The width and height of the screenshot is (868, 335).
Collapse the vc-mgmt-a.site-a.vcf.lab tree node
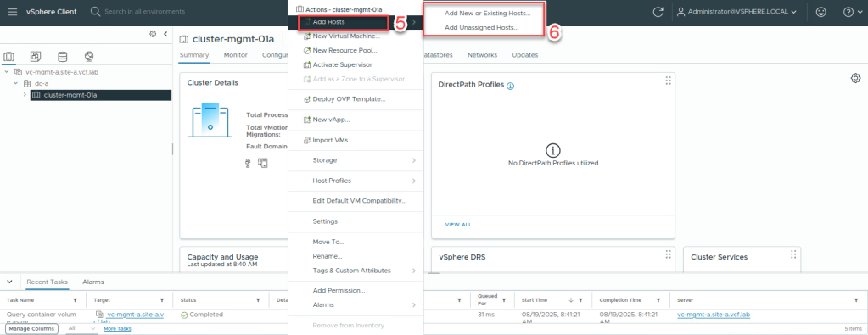[6, 72]
